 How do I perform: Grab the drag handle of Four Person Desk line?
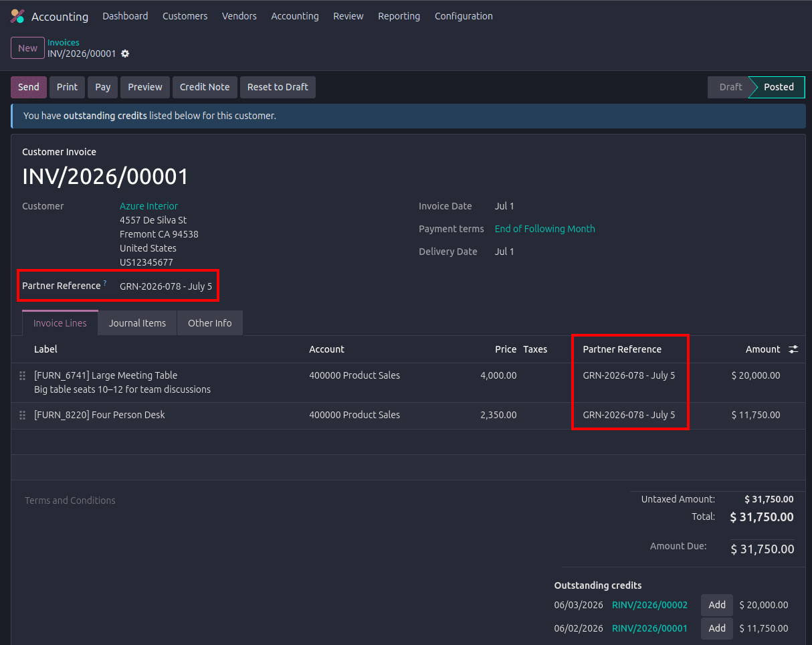click(x=23, y=415)
